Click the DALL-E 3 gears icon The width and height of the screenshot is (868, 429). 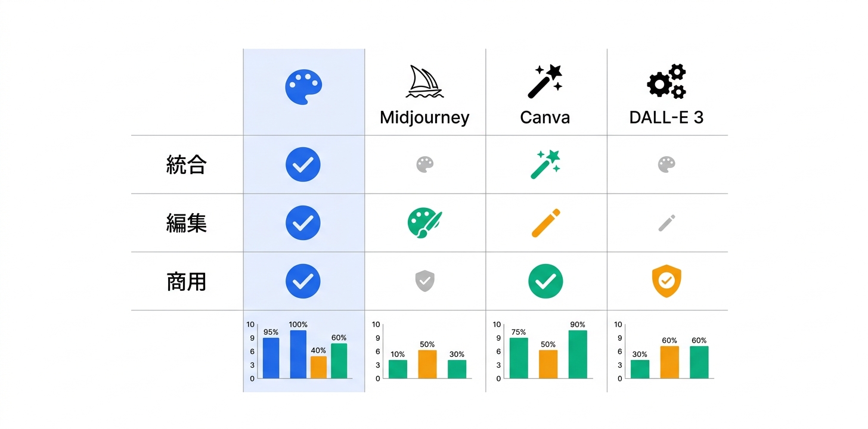(x=666, y=81)
